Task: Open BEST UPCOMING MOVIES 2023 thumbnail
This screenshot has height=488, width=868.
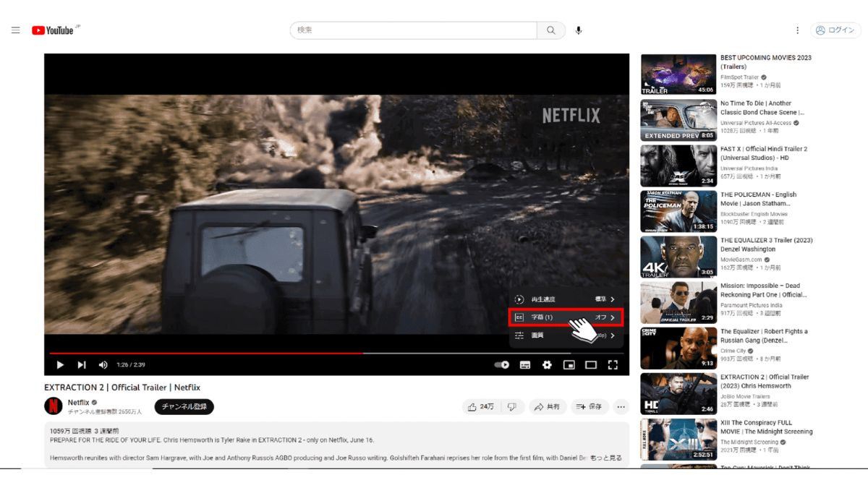Action: 678,74
